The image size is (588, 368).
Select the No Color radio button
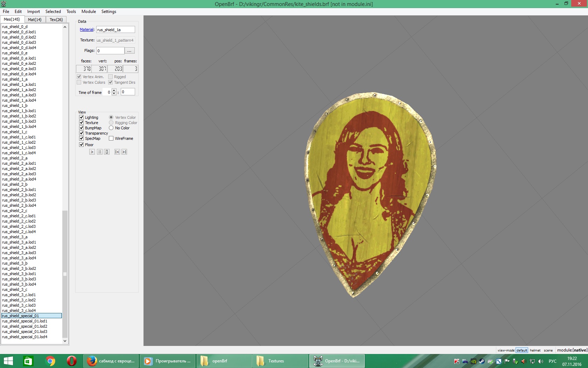pyautogui.click(x=111, y=128)
